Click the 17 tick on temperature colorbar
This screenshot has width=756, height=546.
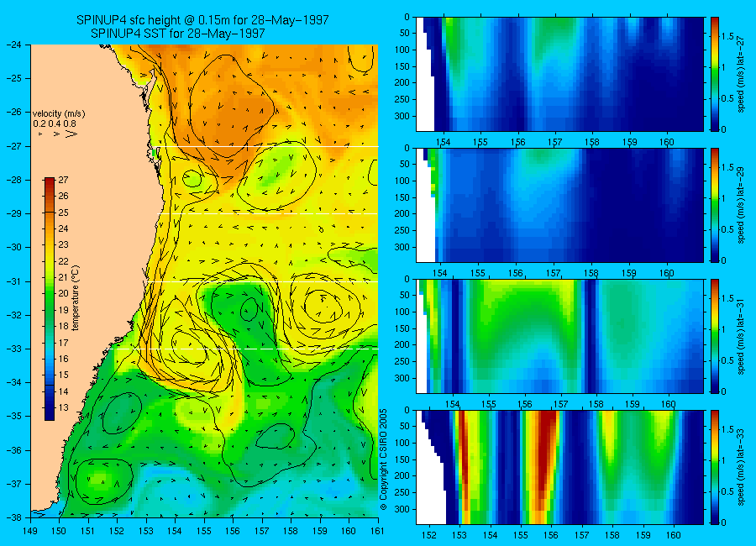[x=64, y=343]
